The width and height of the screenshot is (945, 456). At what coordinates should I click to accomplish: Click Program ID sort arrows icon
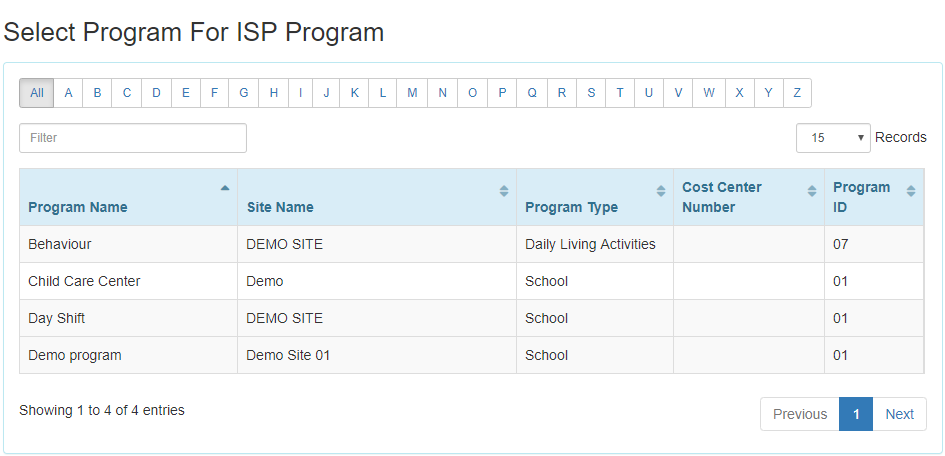click(911, 191)
